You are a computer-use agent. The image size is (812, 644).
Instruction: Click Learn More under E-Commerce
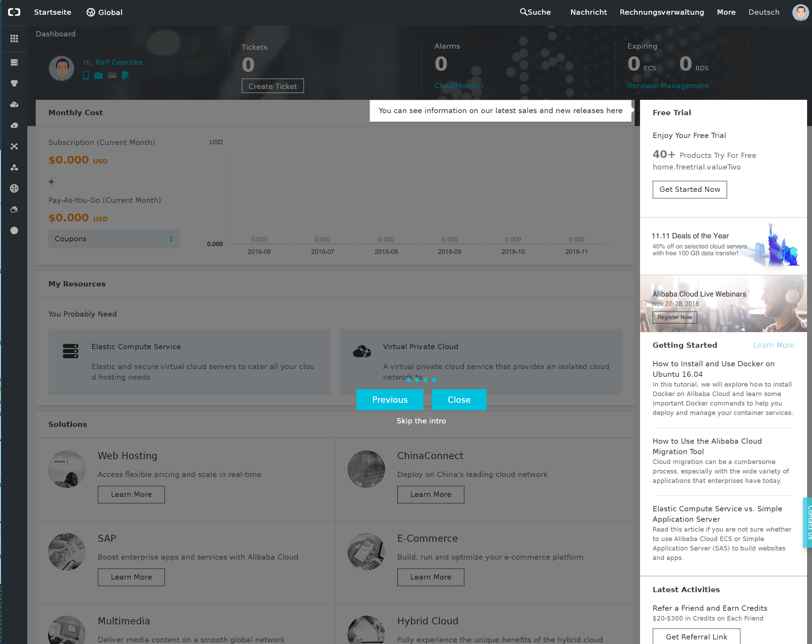click(431, 577)
